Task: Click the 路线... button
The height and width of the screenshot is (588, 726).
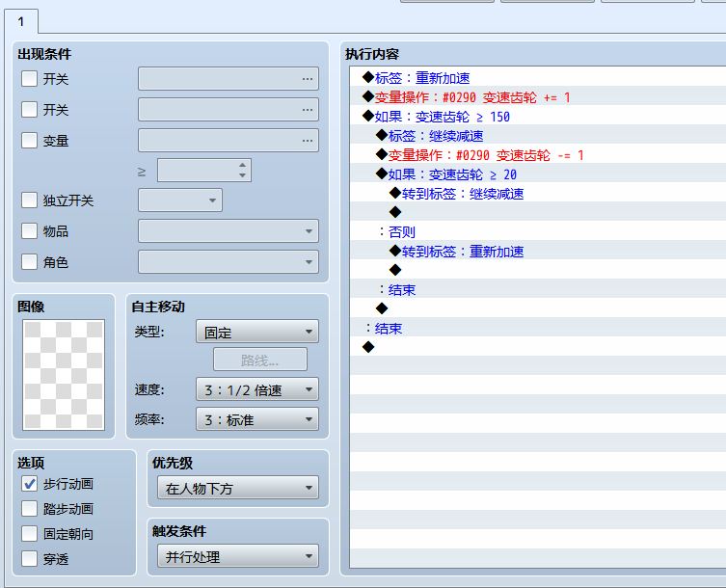Action: click(260, 360)
